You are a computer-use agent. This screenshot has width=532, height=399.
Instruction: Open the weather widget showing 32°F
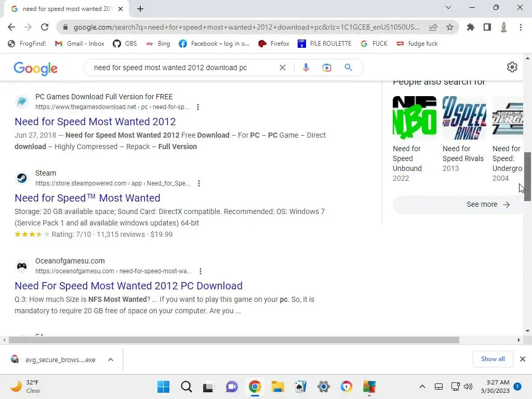25,387
